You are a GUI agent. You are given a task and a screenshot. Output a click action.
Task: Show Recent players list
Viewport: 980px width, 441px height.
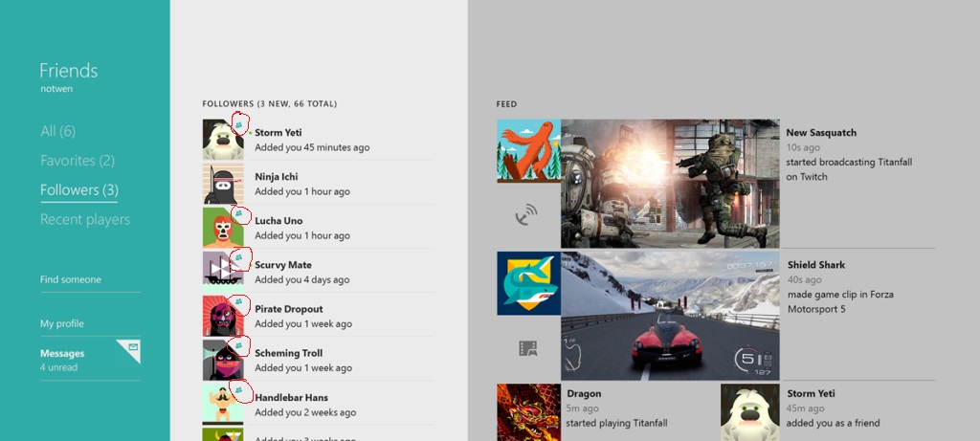tap(85, 219)
